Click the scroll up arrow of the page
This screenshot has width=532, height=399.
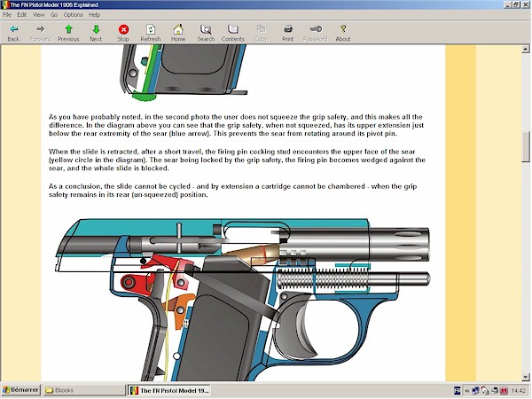click(526, 49)
